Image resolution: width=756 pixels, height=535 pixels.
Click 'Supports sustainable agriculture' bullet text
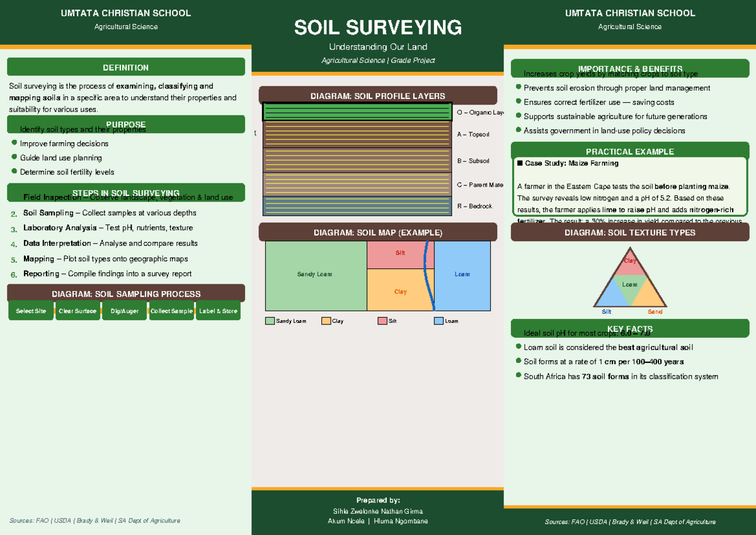[x=616, y=117]
